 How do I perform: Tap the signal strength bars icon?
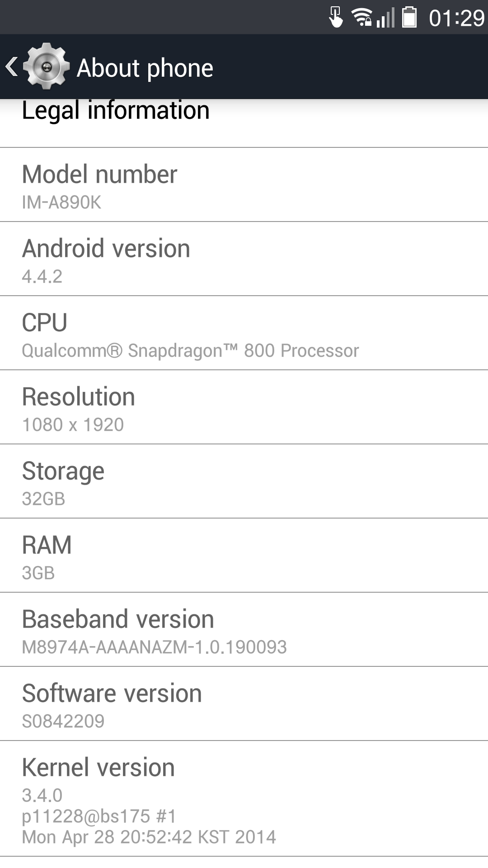point(385,17)
